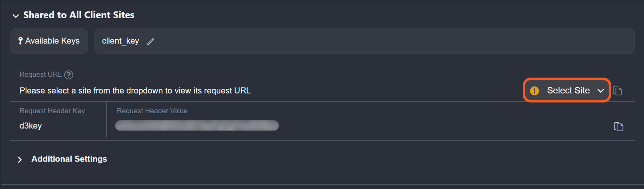Screen dimensions: 644x189
Task: Select the client_key tab
Action: pos(121,41)
